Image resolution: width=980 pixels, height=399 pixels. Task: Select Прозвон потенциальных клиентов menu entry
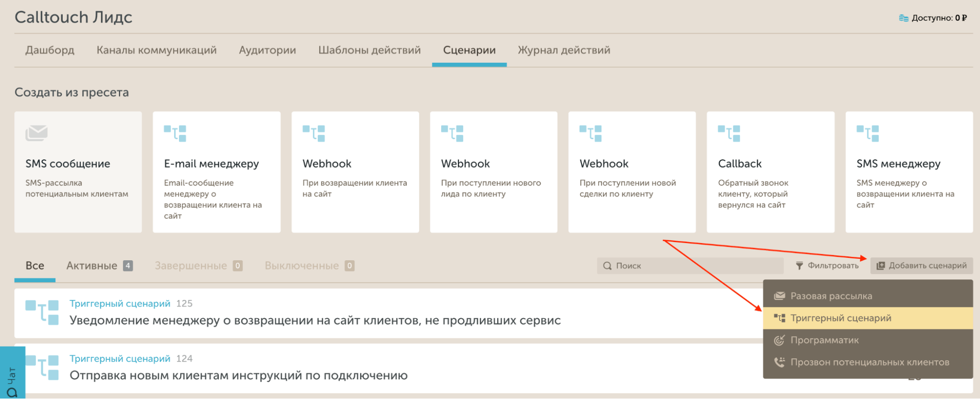point(870,362)
